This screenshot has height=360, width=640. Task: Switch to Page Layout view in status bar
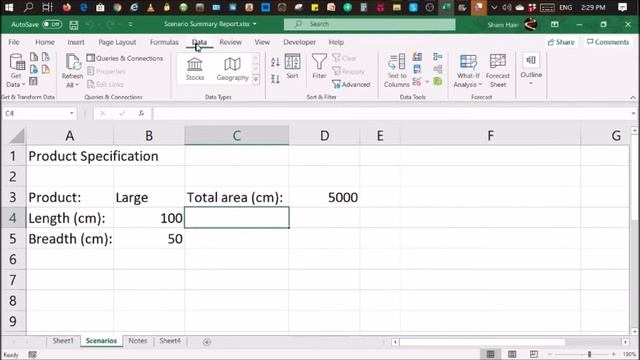click(x=512, y=354)
